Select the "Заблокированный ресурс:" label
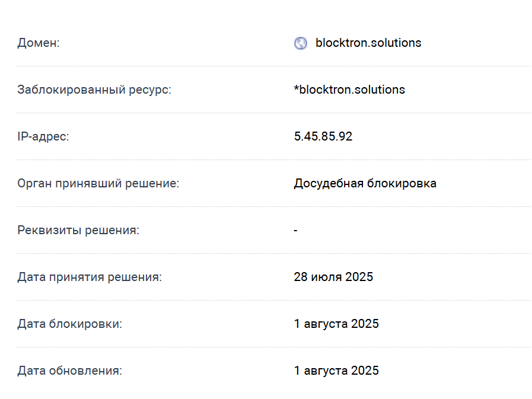This screenshot has width=532, height=399. point(94,90)
